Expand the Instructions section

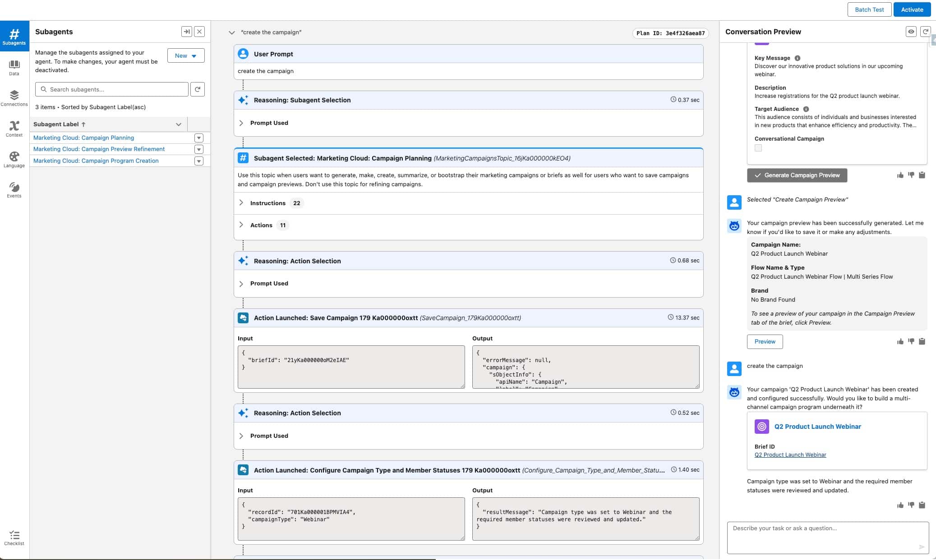tap(241, 203)
